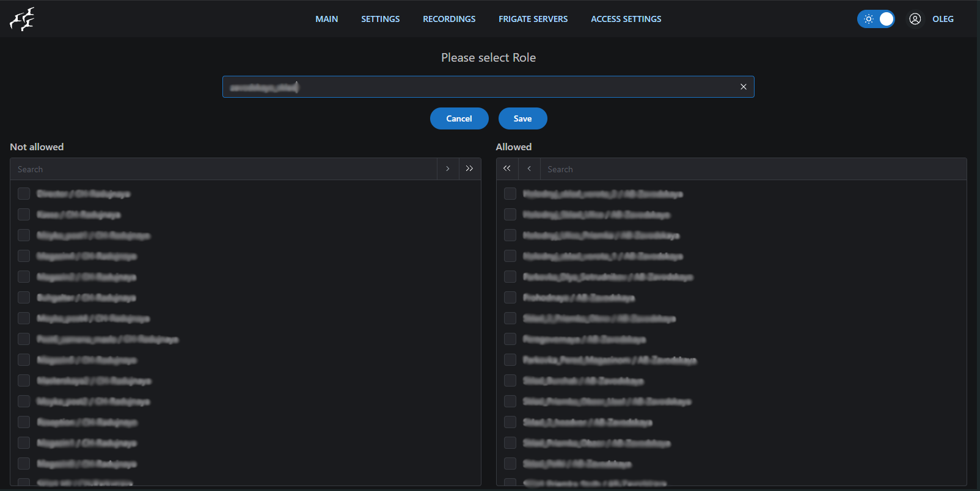980x491 pixels.
Task: Clear the selected role with X icon
Action: tap(743, 87)
